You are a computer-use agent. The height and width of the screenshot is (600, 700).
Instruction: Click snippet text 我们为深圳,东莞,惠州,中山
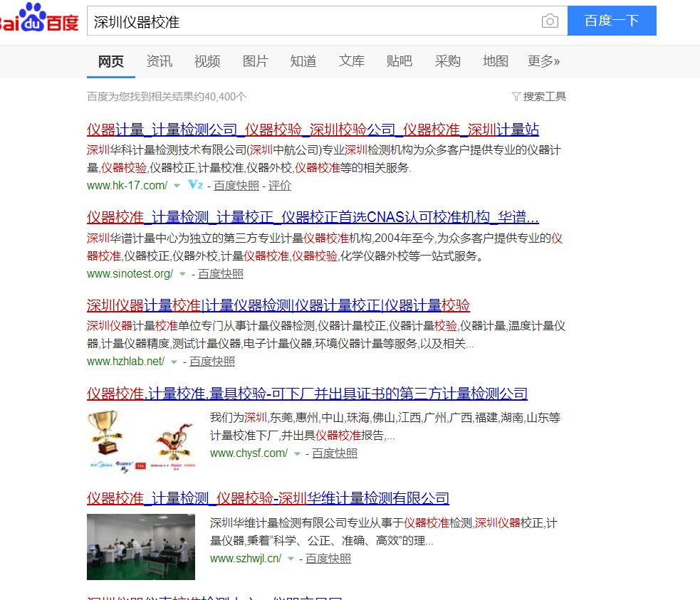pos(278,418)
